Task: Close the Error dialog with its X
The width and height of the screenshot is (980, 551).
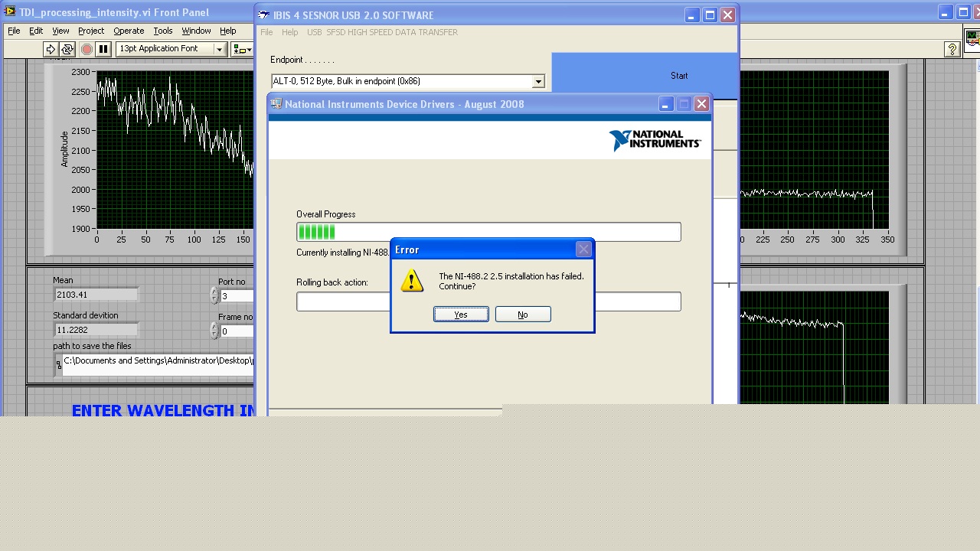Action: coord(583,249)
